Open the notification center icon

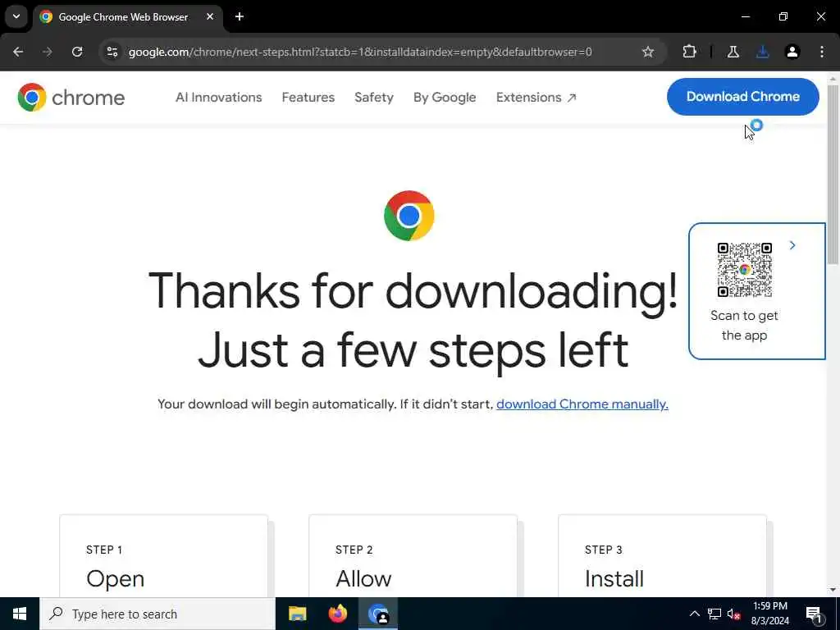[x=814, y=614]
